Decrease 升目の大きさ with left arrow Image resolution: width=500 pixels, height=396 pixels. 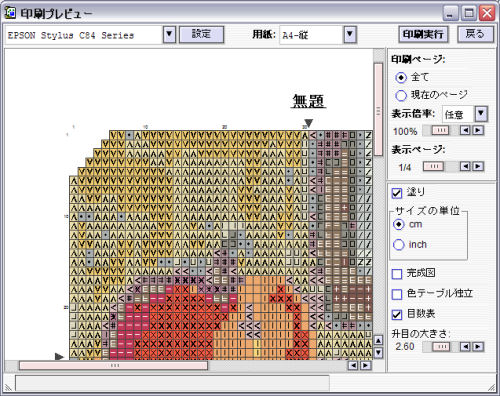click(x=465, y=347)
